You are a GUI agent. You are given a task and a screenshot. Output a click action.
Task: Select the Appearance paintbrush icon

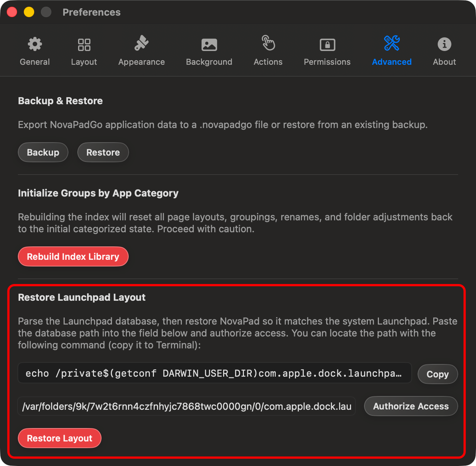(x=141, y=44)
